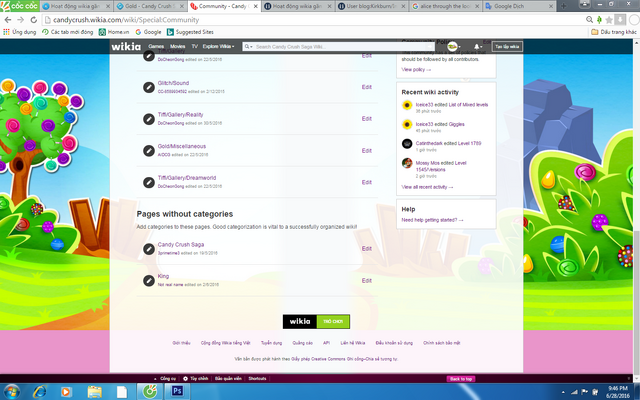Switch to User blog:Kirkburn tab

click(371, 6)
